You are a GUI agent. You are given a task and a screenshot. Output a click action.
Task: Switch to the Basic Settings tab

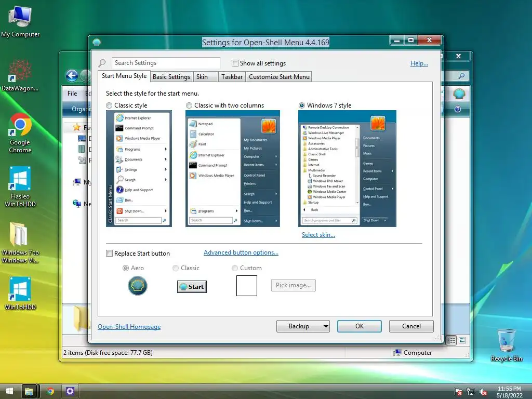171,77
